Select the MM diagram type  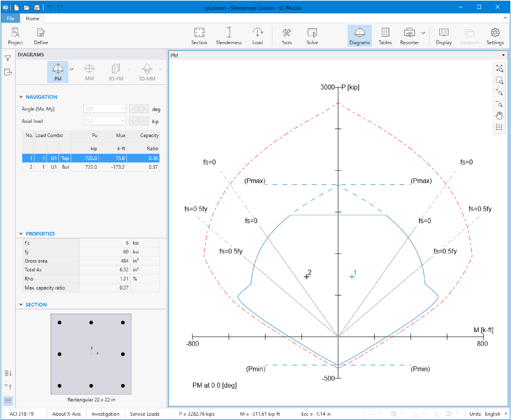(x=89, y=72)
